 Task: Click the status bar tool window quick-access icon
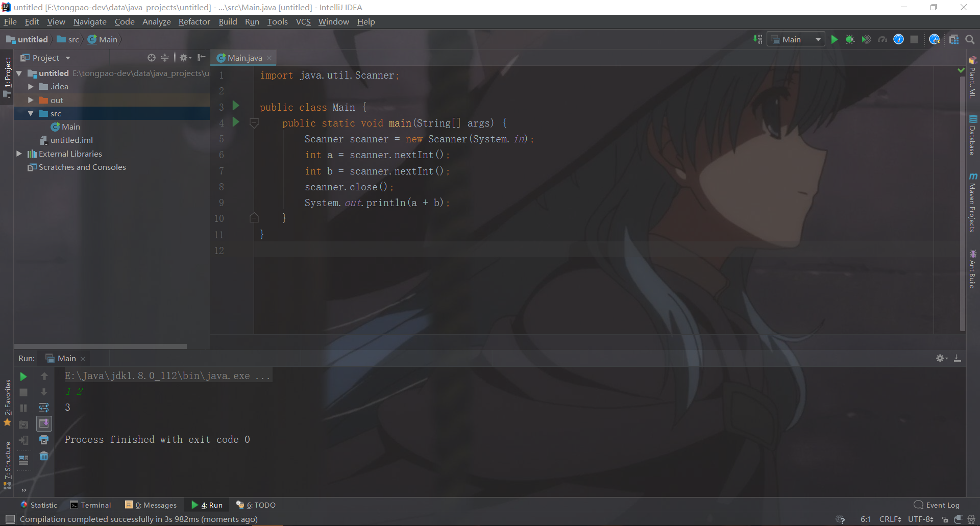10,519
